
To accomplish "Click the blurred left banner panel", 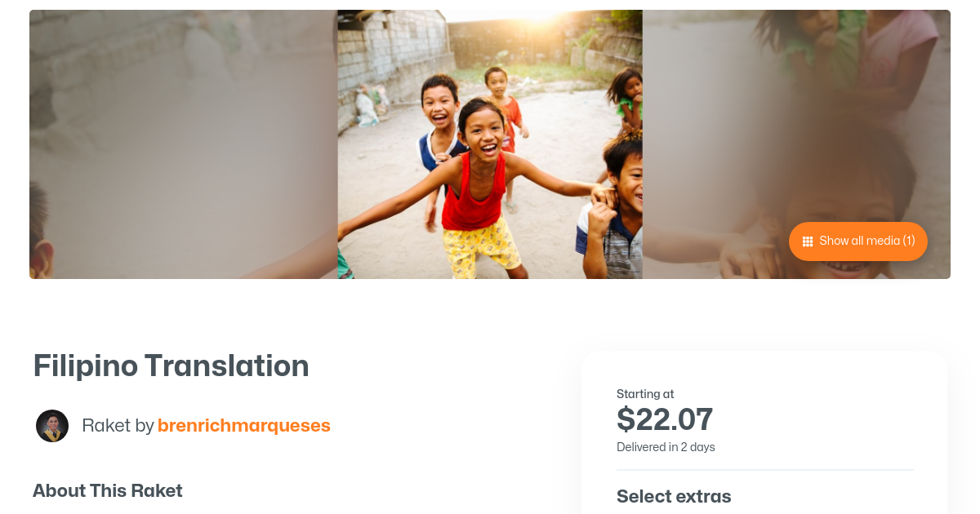I will 183,144.
